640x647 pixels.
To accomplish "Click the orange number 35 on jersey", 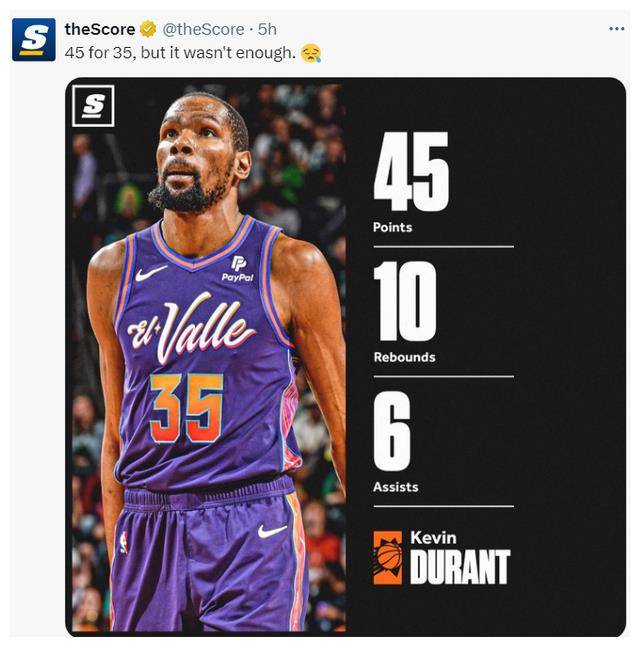I will tap(187, 409).
